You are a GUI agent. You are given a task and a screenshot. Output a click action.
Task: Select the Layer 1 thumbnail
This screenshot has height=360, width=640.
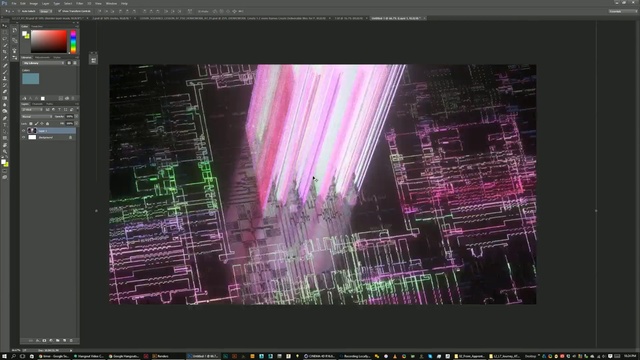32,131
